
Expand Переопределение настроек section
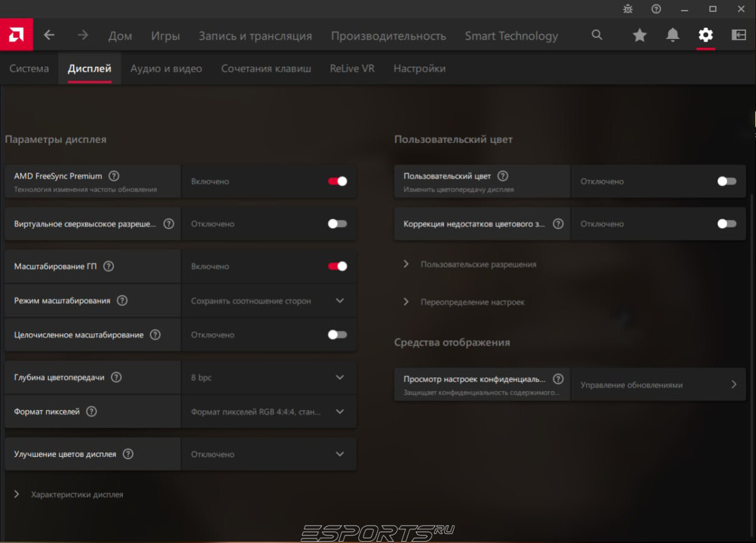point(464,302)
